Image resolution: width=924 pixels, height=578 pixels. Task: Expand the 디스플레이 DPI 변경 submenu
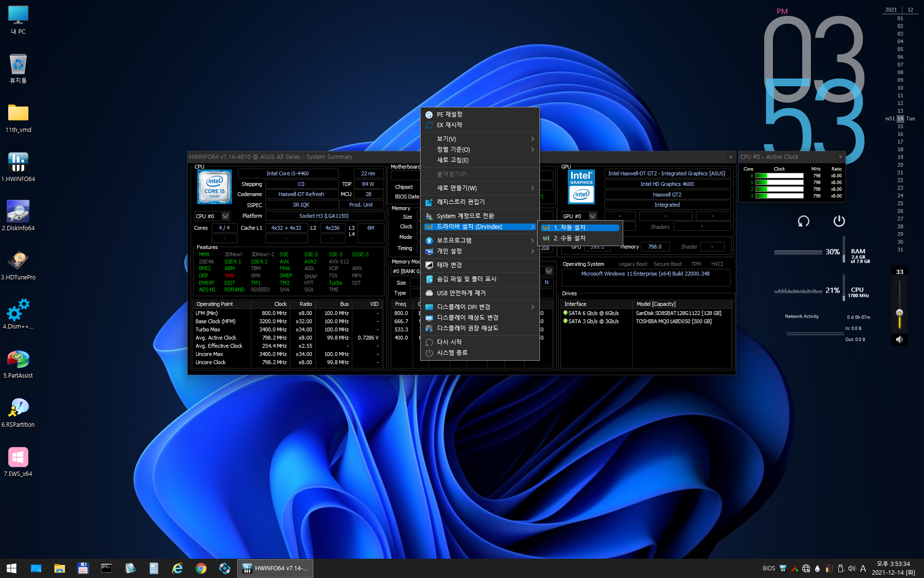click(x=480, y=307)
